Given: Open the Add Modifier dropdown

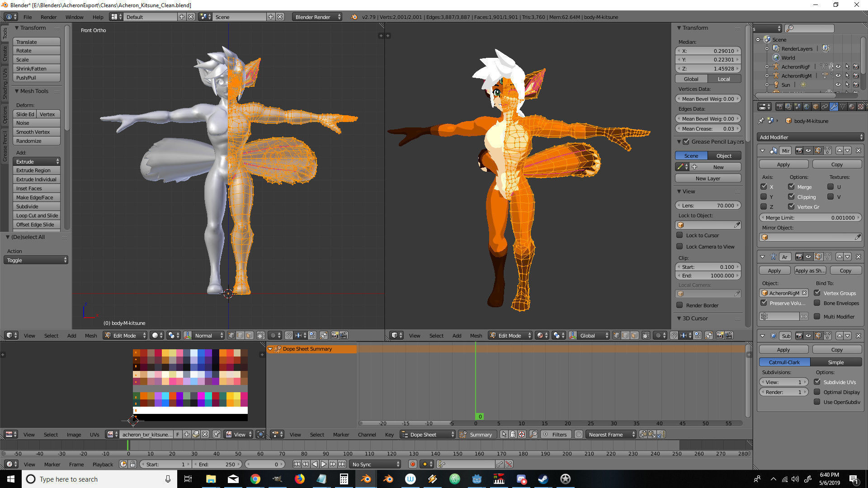Looking at the screenshot, I should (810, 137).
